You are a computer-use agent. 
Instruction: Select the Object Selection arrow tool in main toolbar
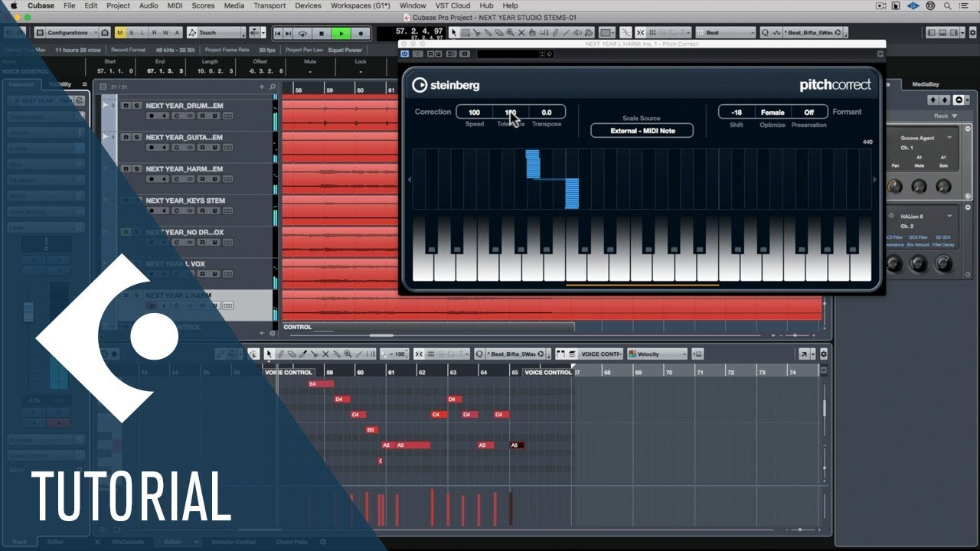tap(455, 33)
